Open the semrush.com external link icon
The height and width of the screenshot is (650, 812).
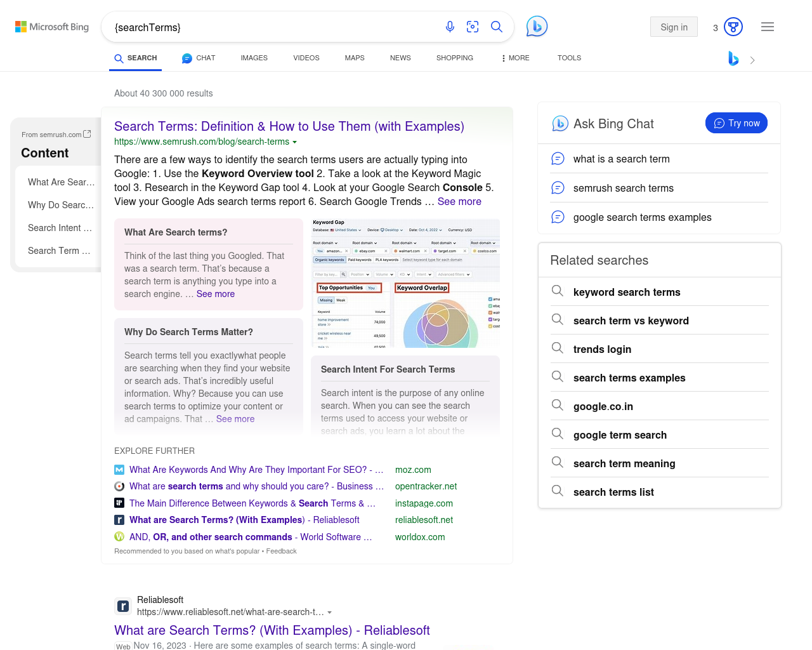[88, 134]
